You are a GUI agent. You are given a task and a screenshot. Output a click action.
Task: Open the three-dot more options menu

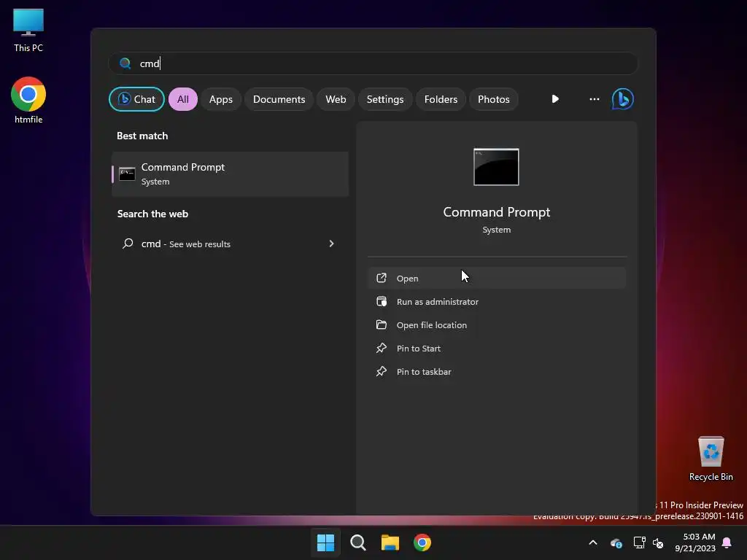(x=594, y=99)
